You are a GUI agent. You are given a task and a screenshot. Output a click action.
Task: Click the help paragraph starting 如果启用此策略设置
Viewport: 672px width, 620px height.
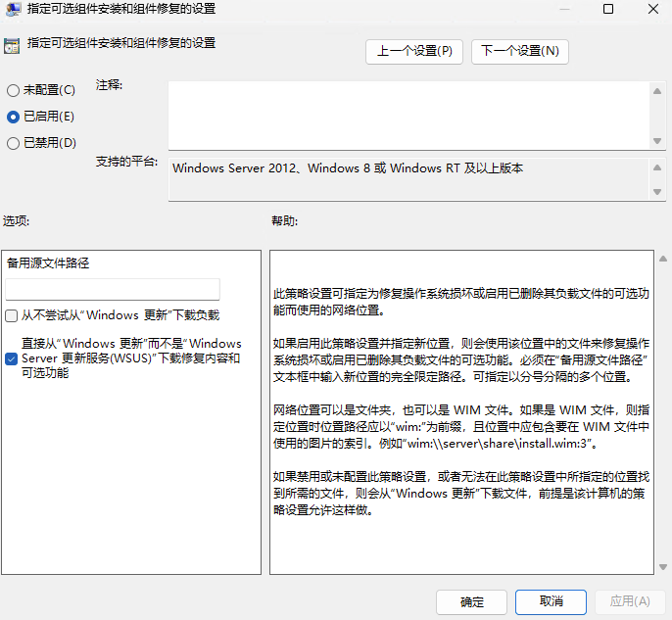tap(461, 359)
